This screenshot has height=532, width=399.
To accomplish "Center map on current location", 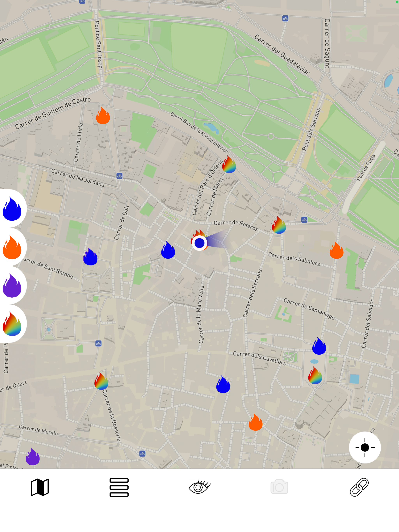I will coord(365,447).
